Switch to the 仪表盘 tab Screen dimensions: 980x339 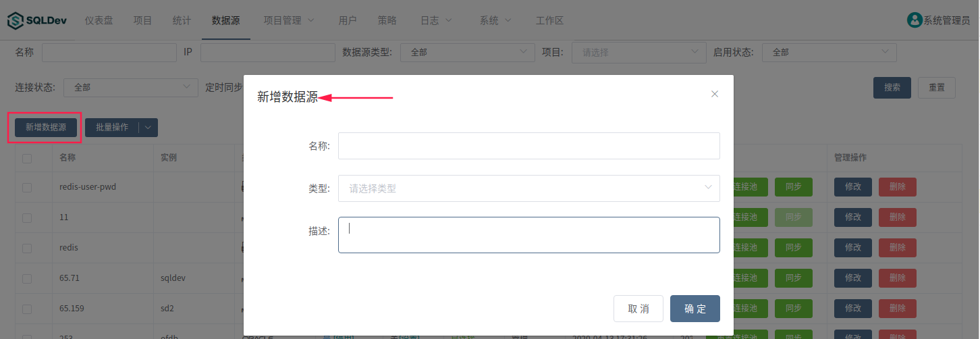pyautogui.click(x=99, y=20)
